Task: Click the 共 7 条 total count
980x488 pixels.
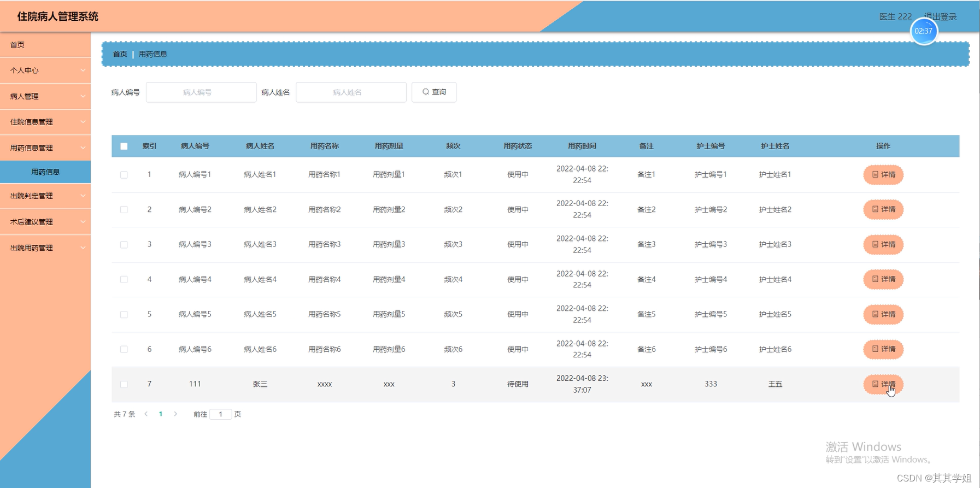Action: (x=125, y=414)
